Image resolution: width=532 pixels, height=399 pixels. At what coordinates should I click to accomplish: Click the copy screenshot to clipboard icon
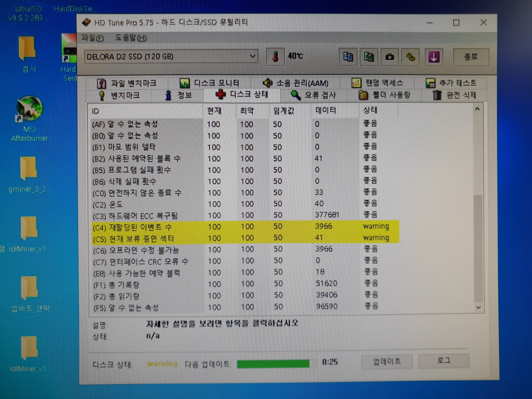(x=369, y=57)
